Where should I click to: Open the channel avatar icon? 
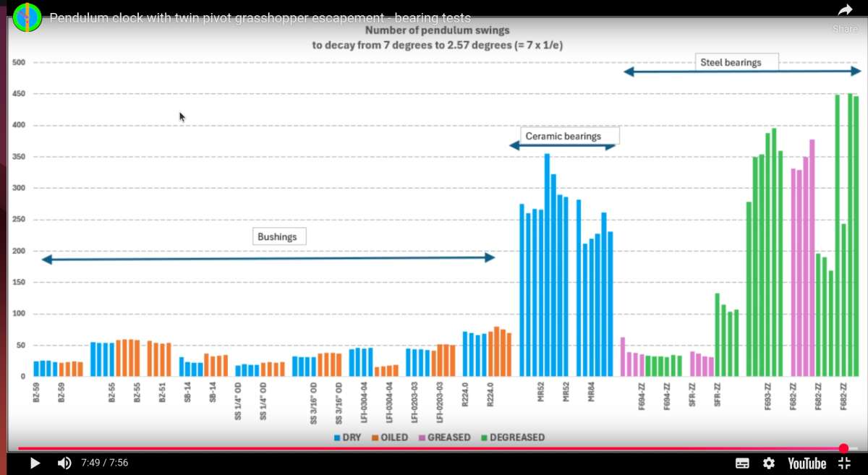pyautogui.click(x=27, y=16)
